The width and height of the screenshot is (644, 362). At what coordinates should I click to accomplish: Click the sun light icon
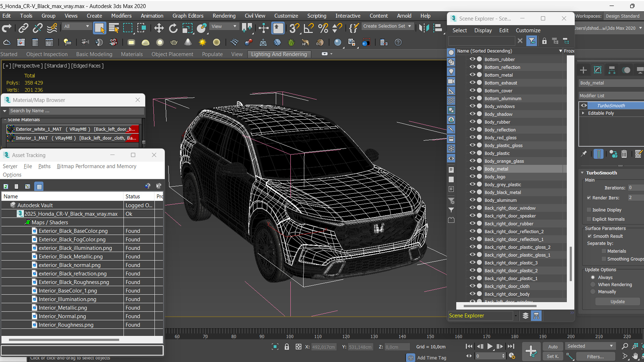202,43
